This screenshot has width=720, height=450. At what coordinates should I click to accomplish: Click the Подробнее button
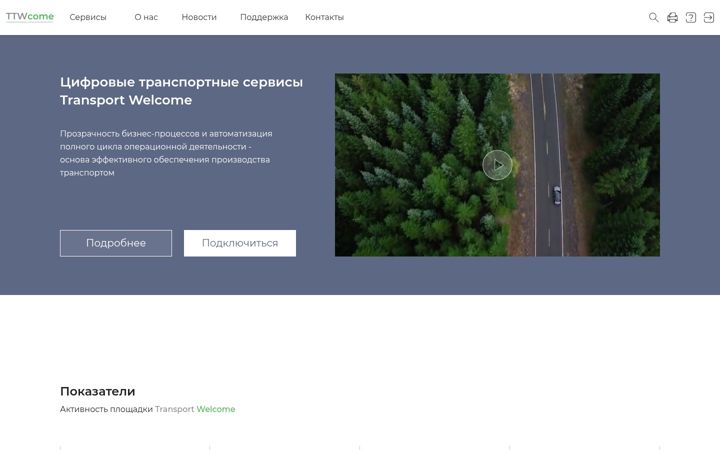pyautogui.click(x=116, y=243)
